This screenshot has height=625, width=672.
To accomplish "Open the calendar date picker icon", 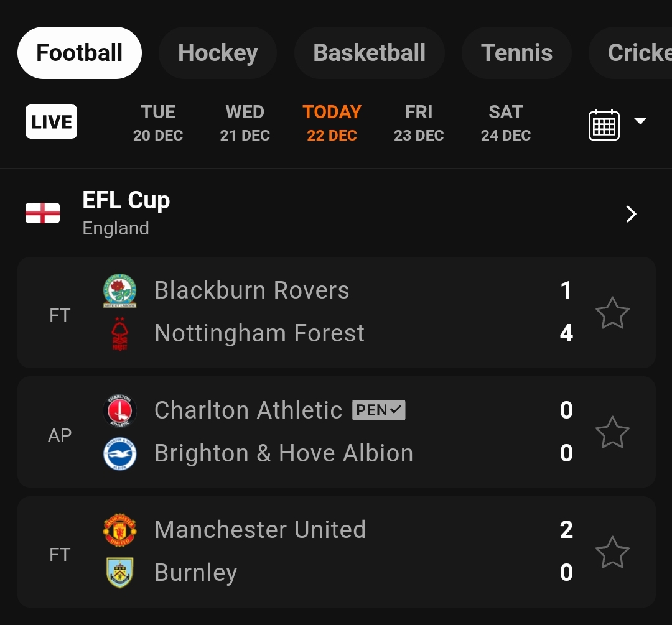I will click(x=604, y=124).
